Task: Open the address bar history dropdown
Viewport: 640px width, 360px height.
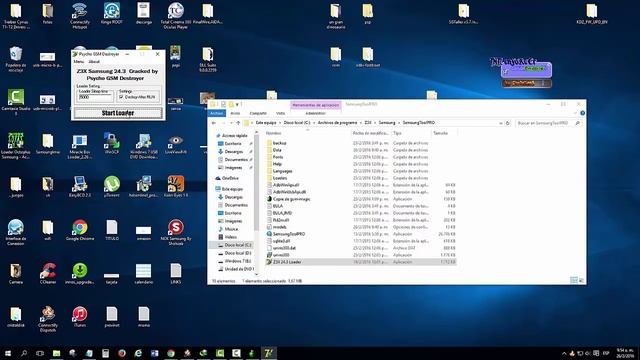Action: [501, 123]
